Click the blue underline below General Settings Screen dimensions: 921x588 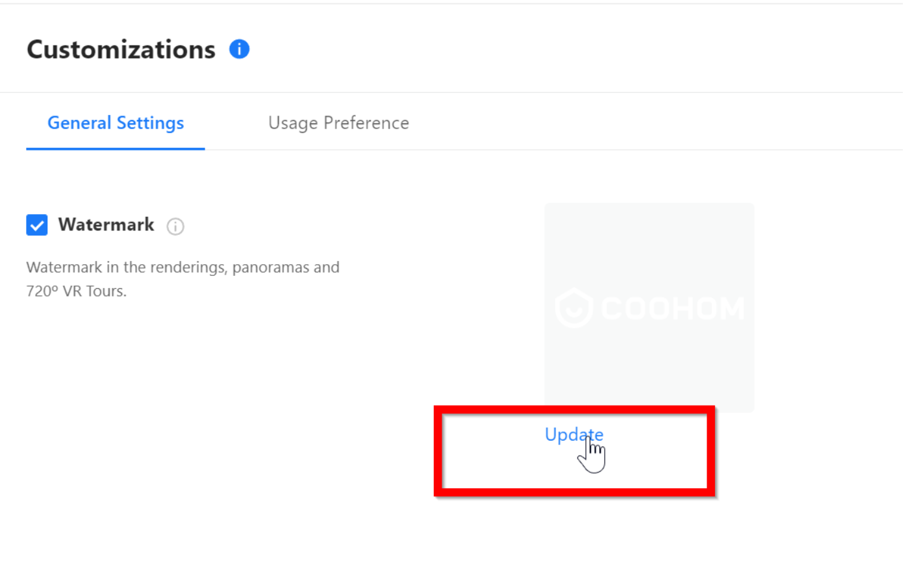pos(116,149)
